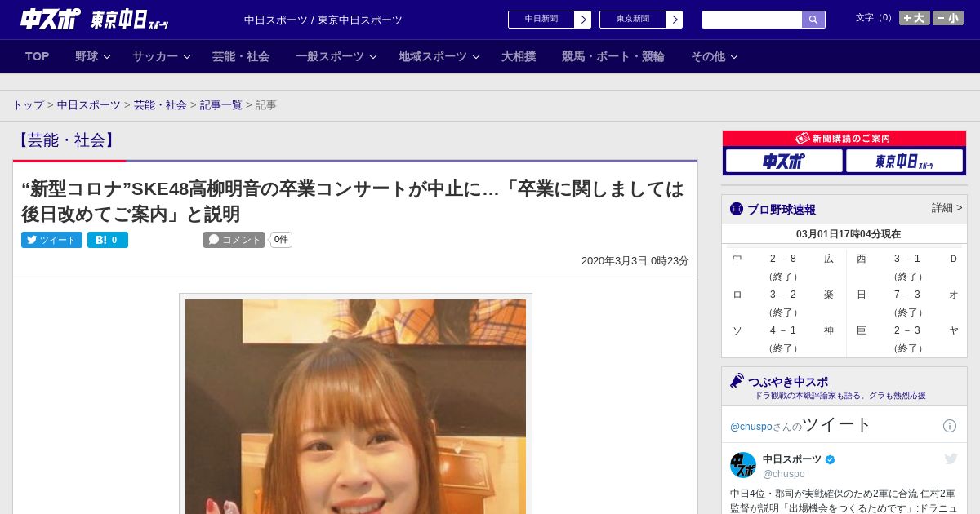Click the Twitter bird icon in tweet

point(951,459)
